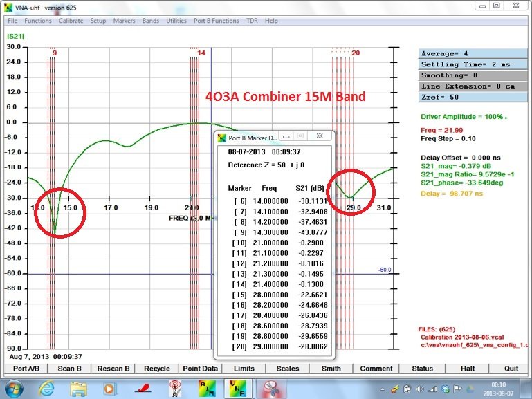Click the Smoothing= 0 setting field
Image resolution: width=532 pixels, height=399 pixels.
pos(474,75)
